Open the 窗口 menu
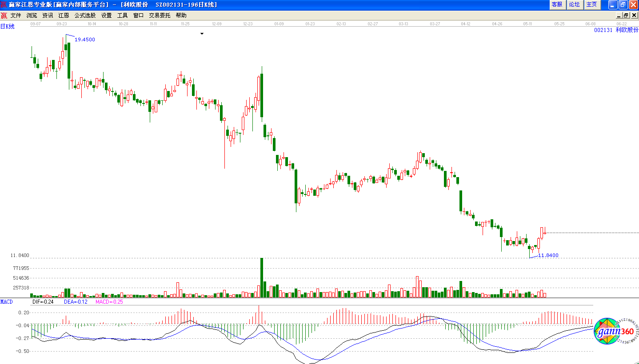 pos(139,16)
